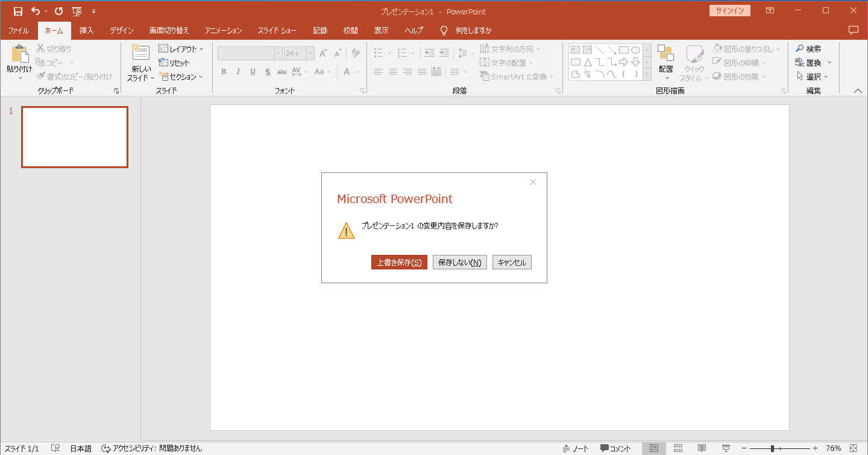Toggle Italic formatting
The height and width of the screenshot is (455, 868).
[238, 72]
